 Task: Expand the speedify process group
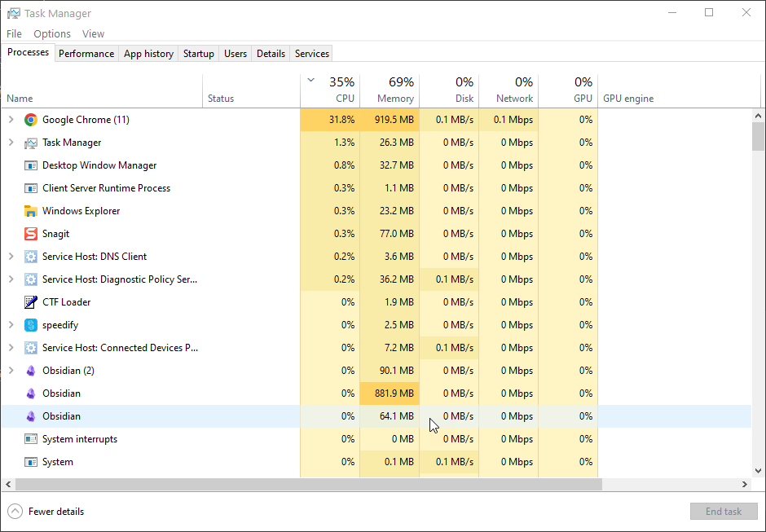[11, 325]
